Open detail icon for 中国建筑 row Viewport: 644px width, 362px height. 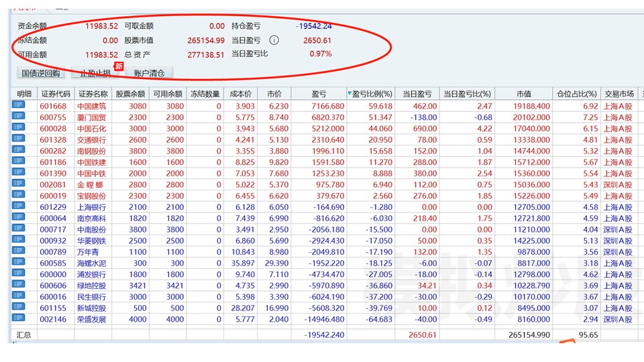(19, 105)
